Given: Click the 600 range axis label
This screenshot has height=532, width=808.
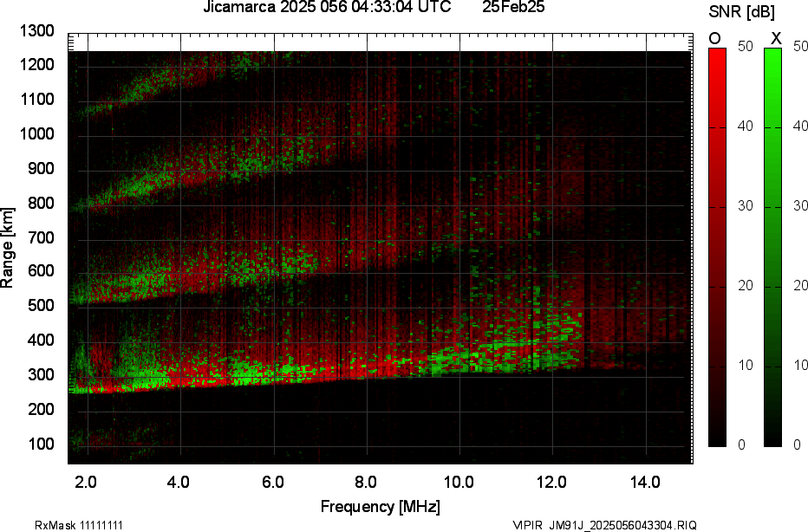Looking at the screenshot, I should [40, 271].
